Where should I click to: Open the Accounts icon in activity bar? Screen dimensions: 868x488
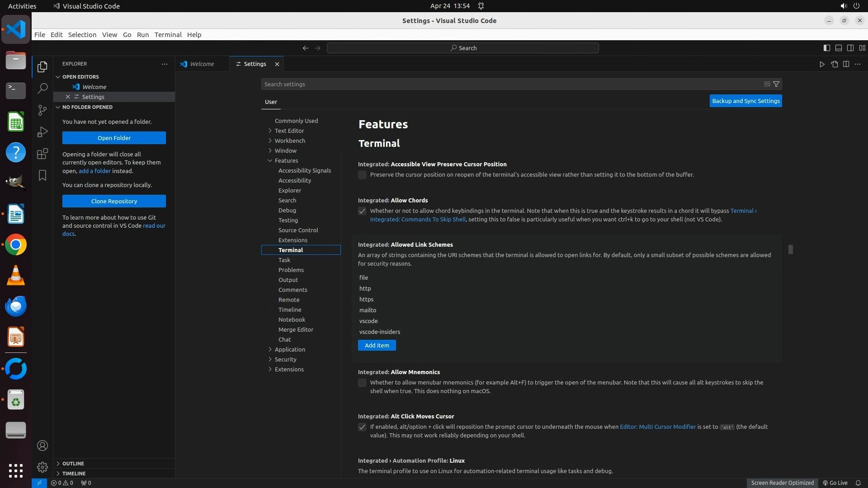pyautogui.click(x=42, y=446)
